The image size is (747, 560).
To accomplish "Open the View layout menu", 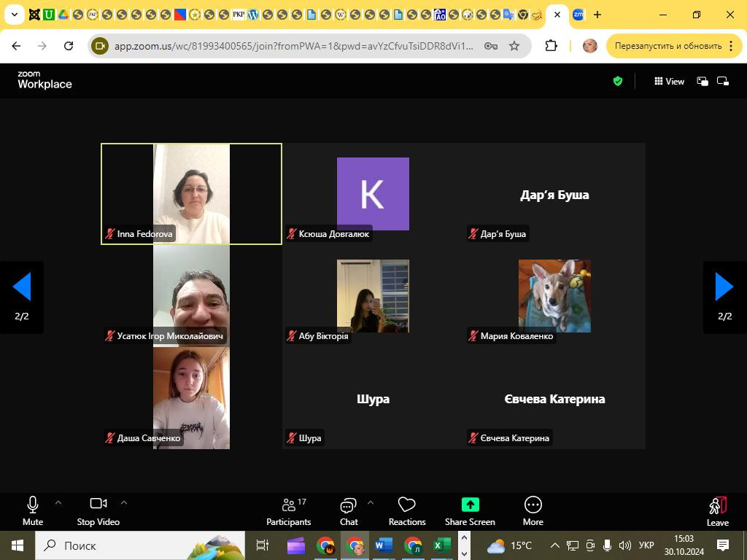I will [669, 82].
